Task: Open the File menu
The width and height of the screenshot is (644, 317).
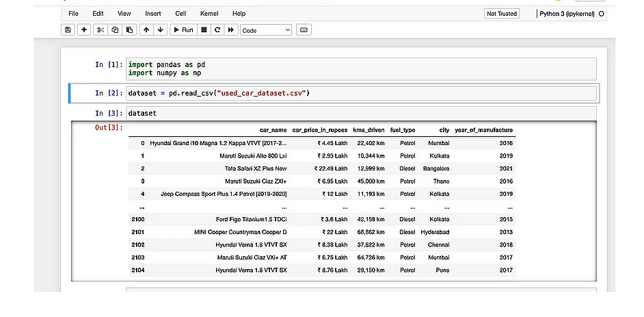Action: click(74, 14)
